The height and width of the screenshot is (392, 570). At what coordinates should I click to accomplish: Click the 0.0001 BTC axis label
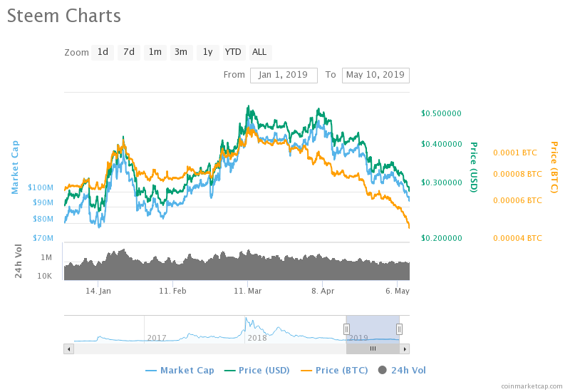(515, 153)
